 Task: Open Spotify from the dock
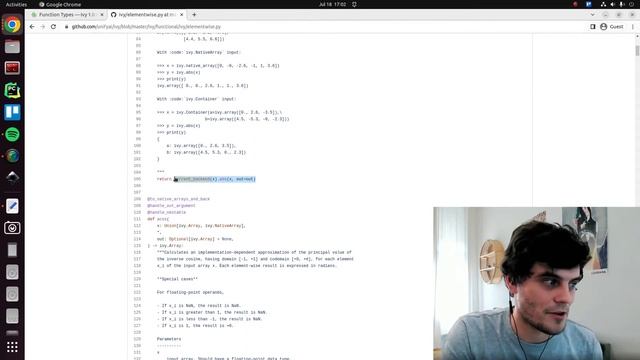(12, 134)
